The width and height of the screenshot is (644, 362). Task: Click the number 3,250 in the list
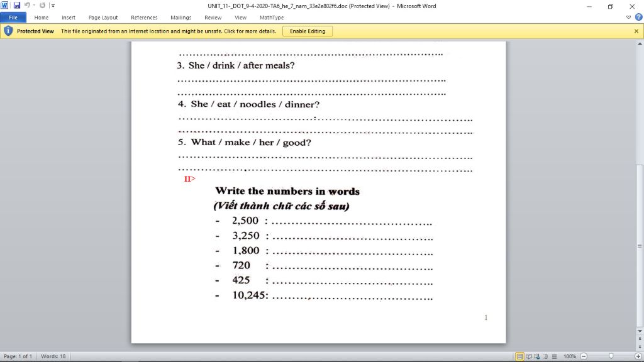pyautogui.click(x=246, y=236)
